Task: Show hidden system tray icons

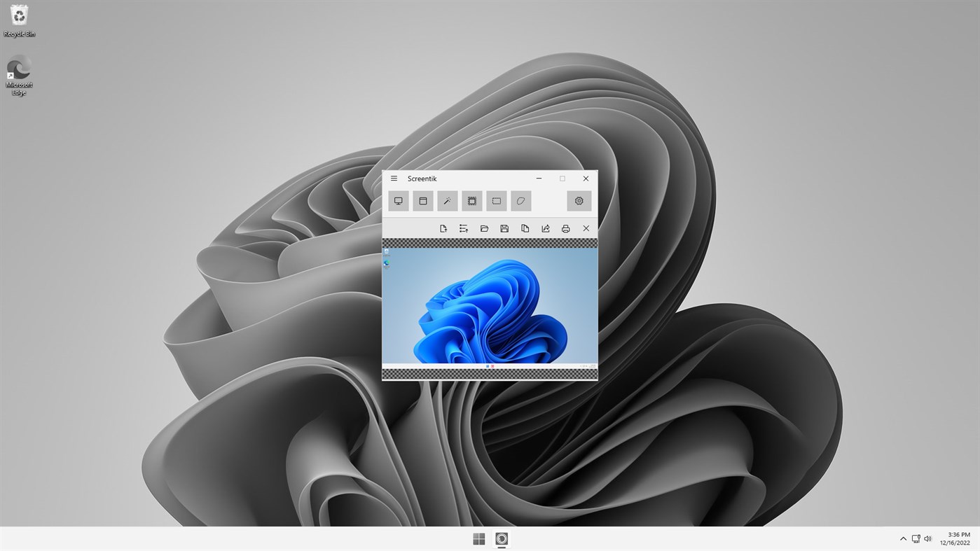Action: click(x=903, y=538)
